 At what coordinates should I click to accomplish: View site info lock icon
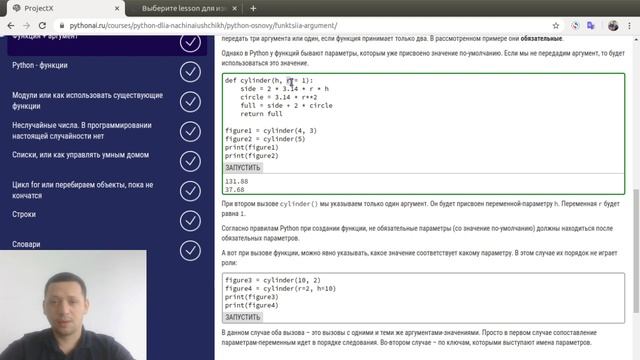(x=62, y=25)
